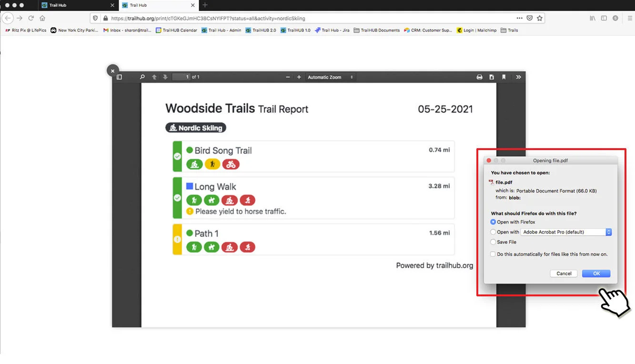Open the PDF viewer tools chevron menu
The height and width of the screenshot is (364, 635).
tap(518, 77)
